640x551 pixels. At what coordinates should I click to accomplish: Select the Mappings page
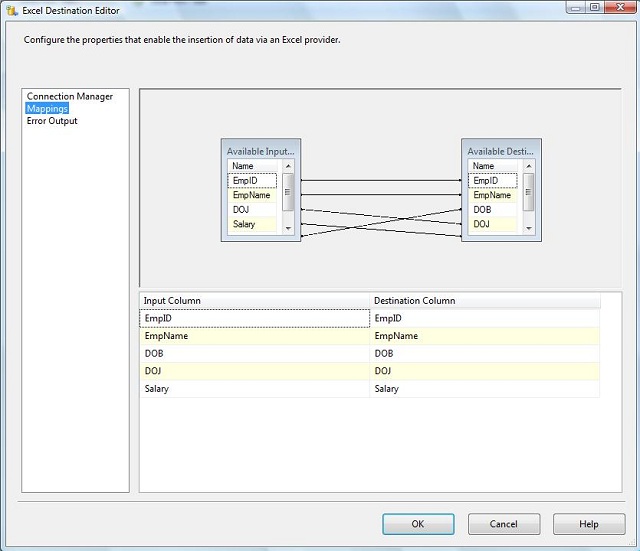click(x=47, y=109)
